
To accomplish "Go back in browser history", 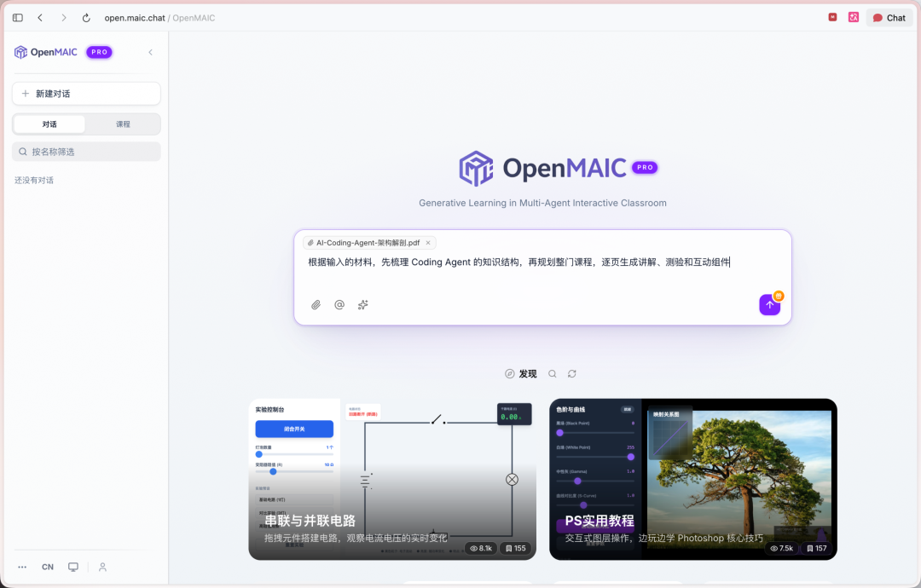I will (40, 18).
